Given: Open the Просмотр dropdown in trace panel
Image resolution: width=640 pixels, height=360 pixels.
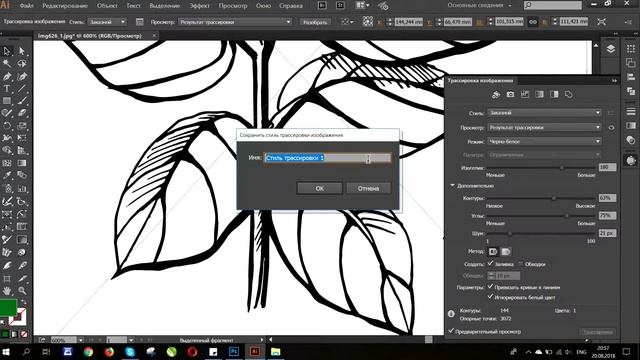Looking at the screenshot, I should (544, 128).
